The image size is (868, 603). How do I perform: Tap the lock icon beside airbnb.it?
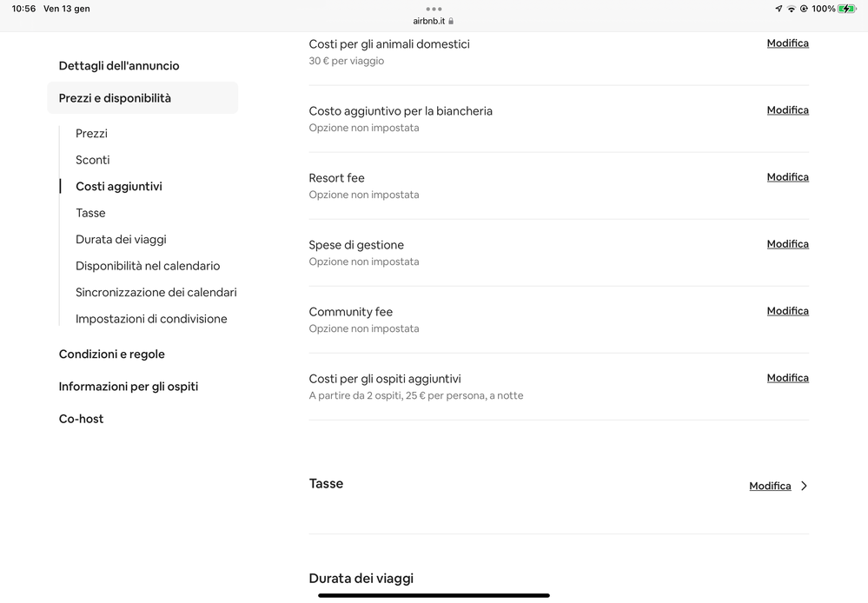[x=451, y=21]
